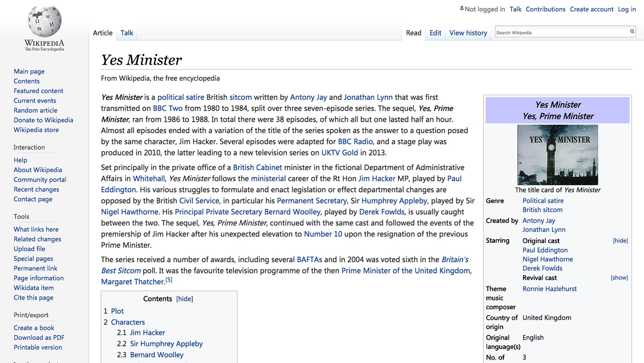Switch to the Talk tab

127,33
